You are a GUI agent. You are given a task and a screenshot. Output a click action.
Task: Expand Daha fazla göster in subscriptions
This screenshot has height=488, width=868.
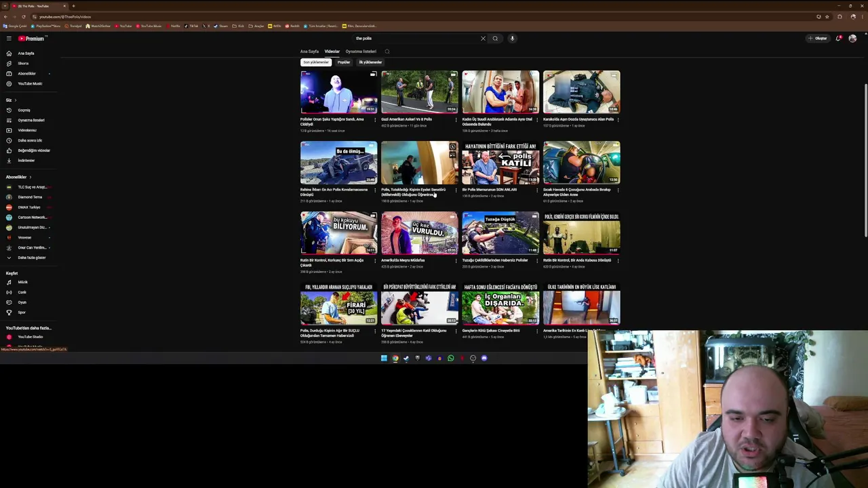(x=31, y=258)
